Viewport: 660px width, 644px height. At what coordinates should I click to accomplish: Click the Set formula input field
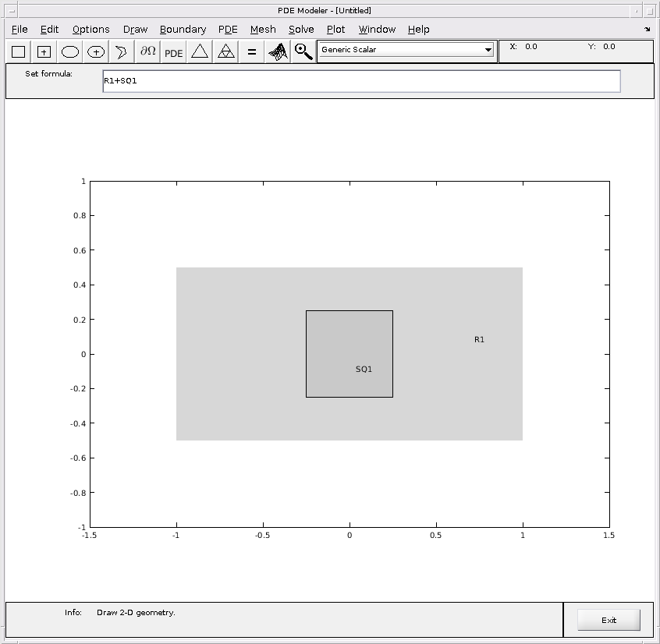coord(361,81)
